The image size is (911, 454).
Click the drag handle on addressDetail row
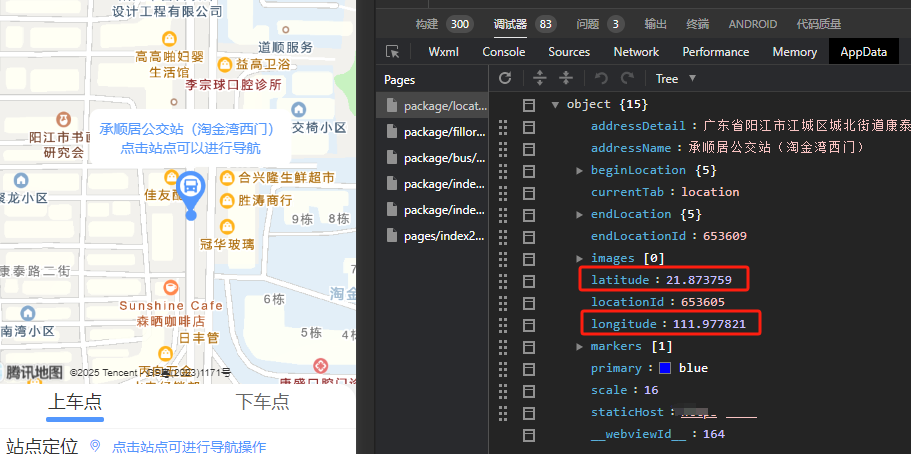pyautogui.click(x=503, y=127)
